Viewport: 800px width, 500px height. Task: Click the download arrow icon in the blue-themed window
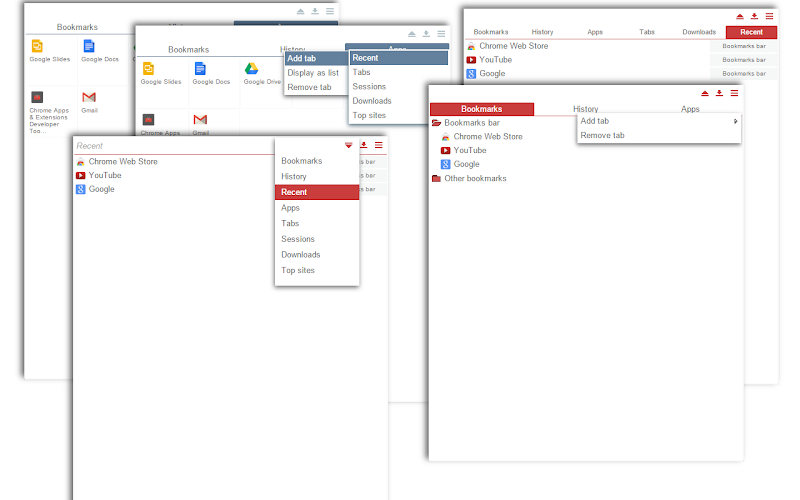pos(426,34)
